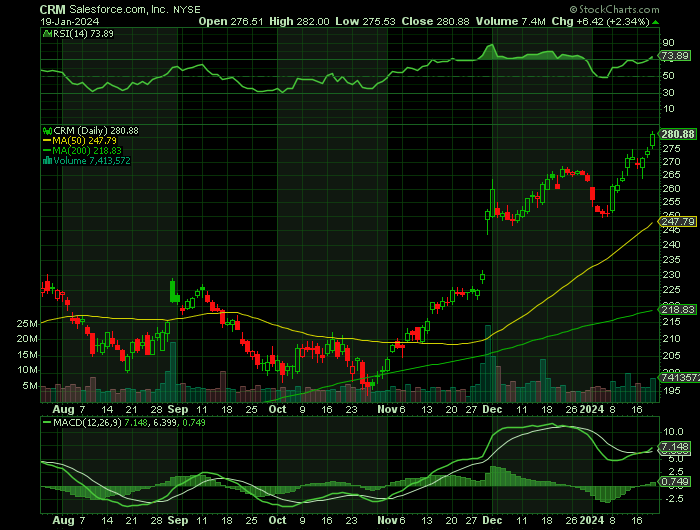700x530 pixels.
Task: Click the Open 276.51 value in header
Action: (231, 21)
